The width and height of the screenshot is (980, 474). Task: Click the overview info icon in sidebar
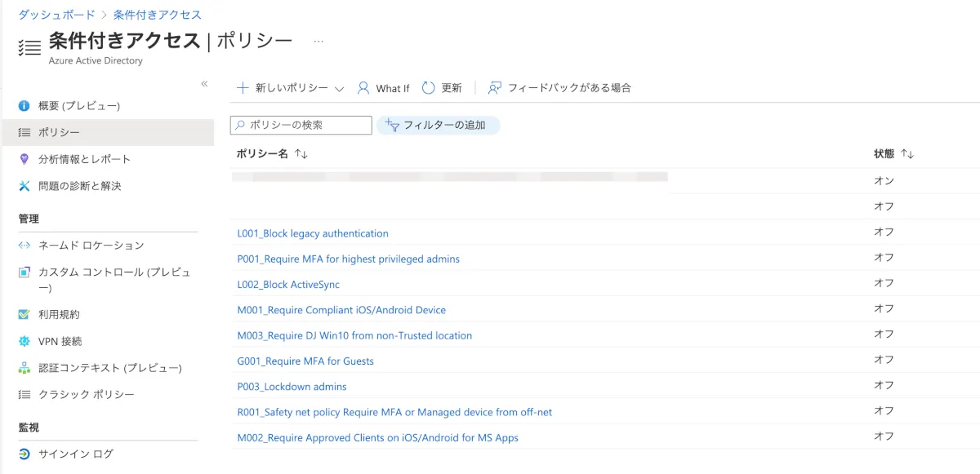(24, 106)
